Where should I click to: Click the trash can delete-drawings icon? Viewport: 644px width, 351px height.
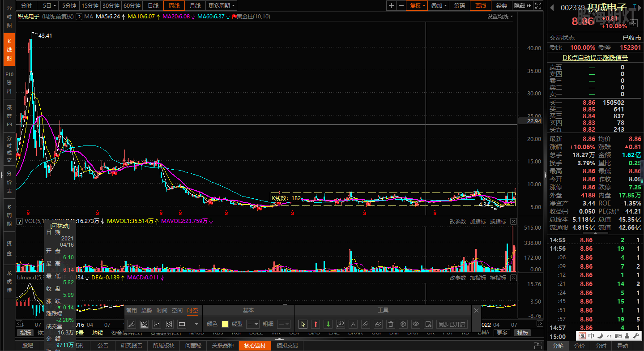coord(391,324)
